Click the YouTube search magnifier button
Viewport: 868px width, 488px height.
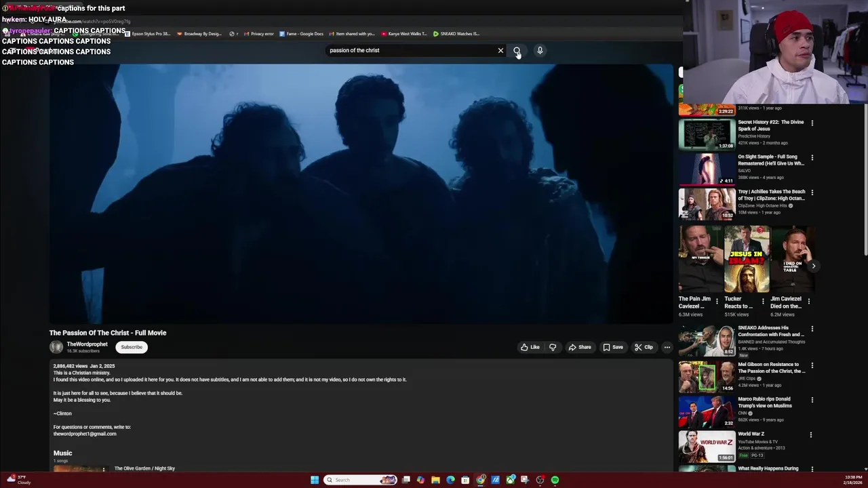click(517, 50)
